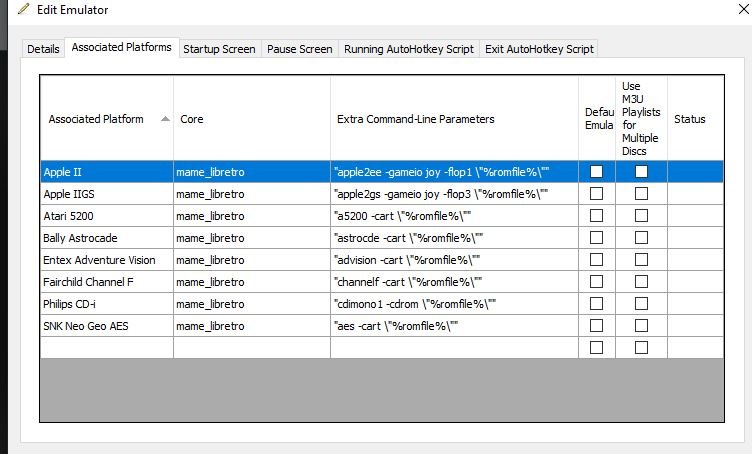Check Default Emulator for Bally Astrocade
752x454 pixels.
click(597, 238)
